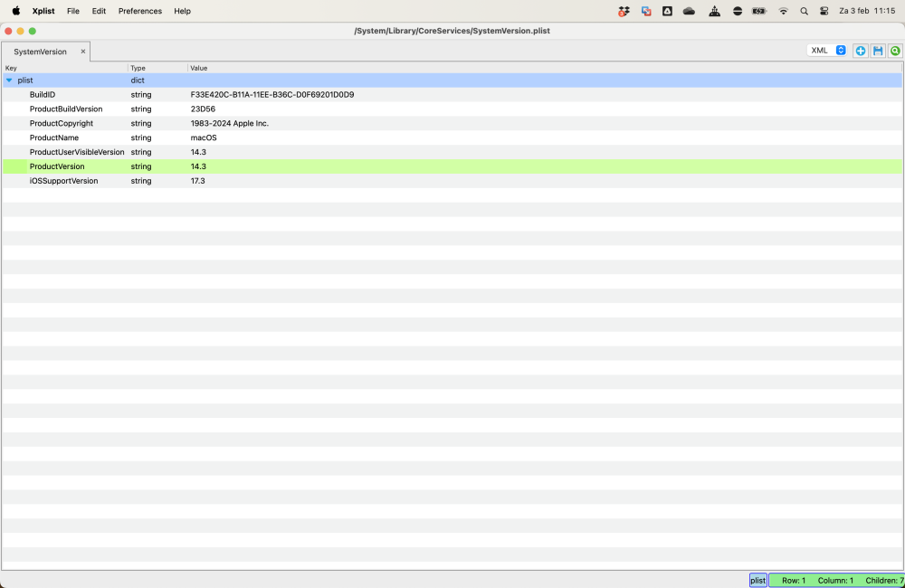Click the floppy disk save icon
The image size is (905, 588).
coord(878,51)
